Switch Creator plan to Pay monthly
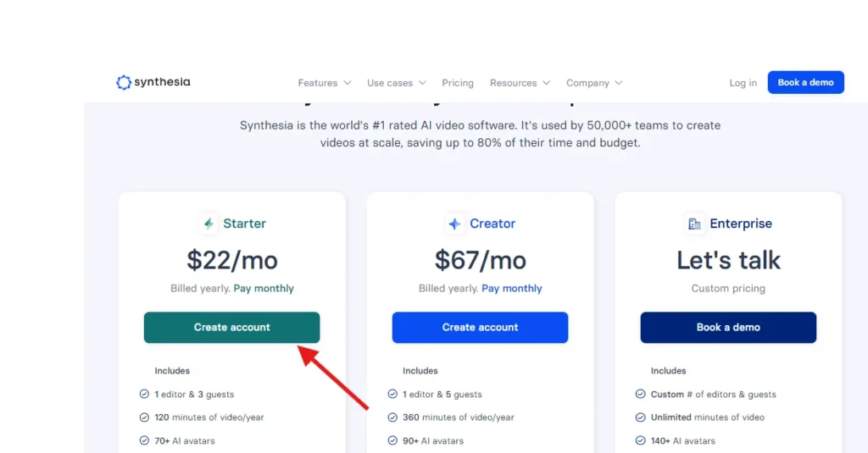 tap(511, 288)
